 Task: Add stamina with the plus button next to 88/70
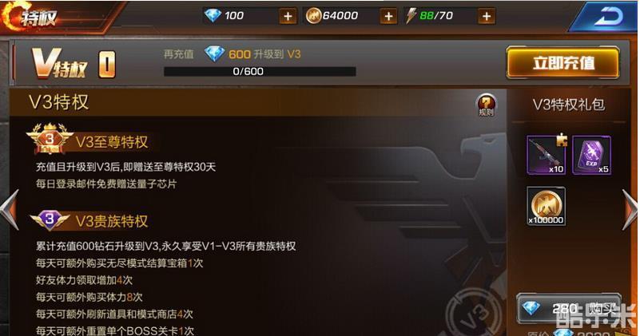click(x=487, y=17)
